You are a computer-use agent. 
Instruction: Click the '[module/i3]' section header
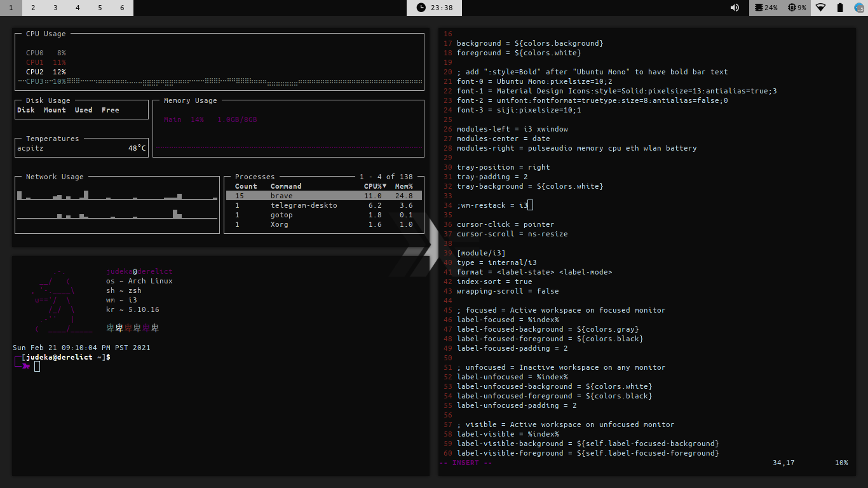(481, 253)
